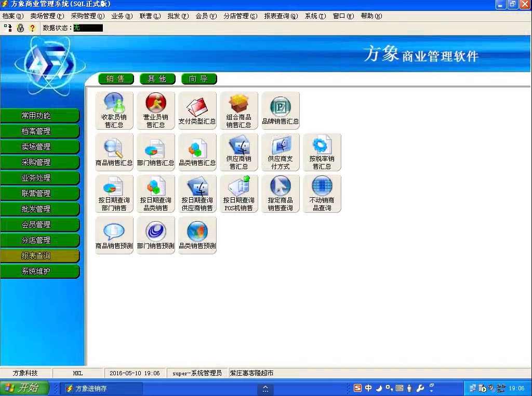
Task: Open the 报表查询 menu in menu bar
Action: click(281, 16)
